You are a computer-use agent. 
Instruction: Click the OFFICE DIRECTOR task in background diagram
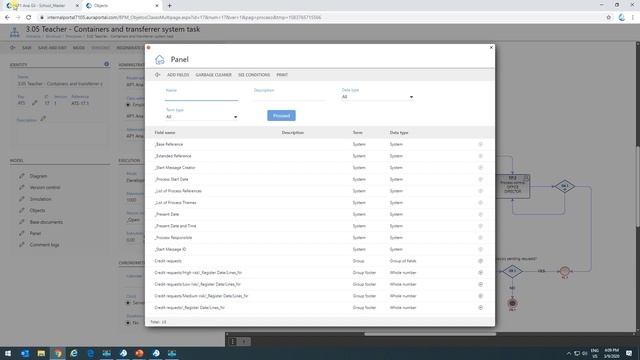(513, 187)
